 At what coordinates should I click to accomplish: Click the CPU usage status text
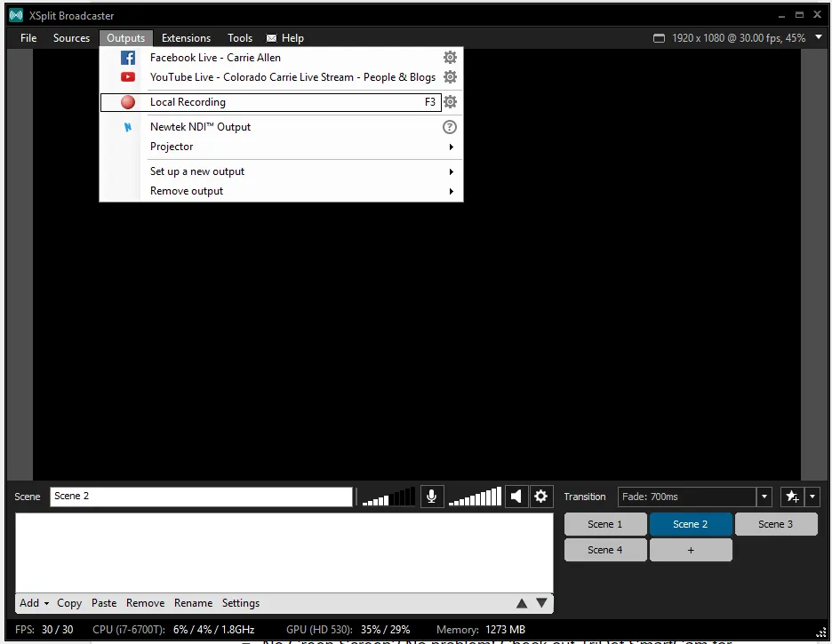(173, 630)
